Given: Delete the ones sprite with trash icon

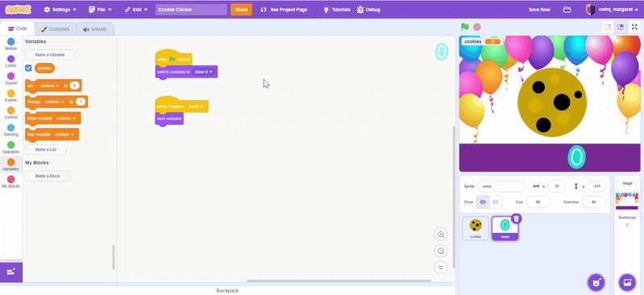Looking at the screenshot, I should point(517,218).
